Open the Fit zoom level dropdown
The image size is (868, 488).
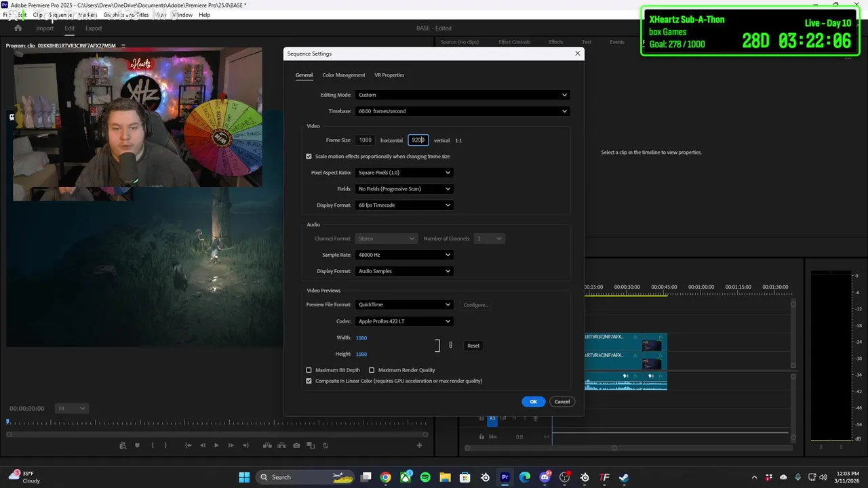pyautogui.click(x=71, y=409)
